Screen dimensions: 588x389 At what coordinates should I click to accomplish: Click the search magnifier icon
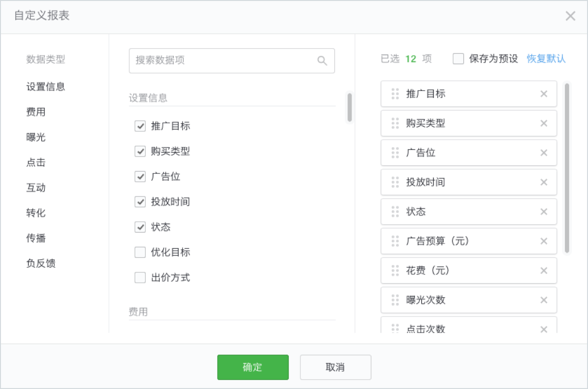[322, 61]
